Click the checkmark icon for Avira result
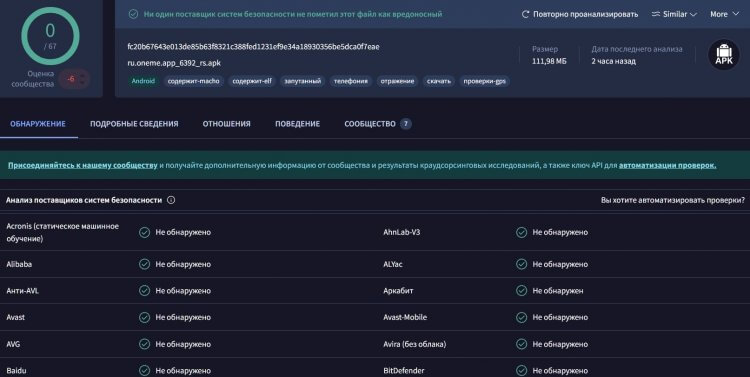750x377 pixels. pos(521,344)
